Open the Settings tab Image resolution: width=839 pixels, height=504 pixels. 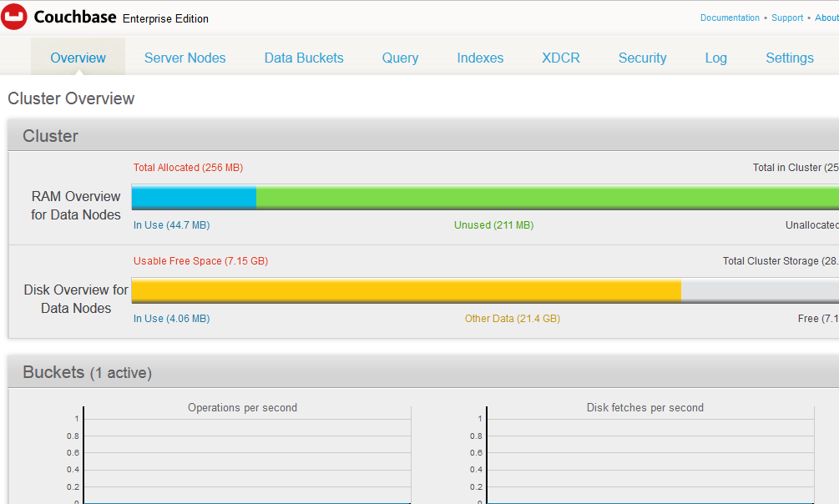(790, 58)
